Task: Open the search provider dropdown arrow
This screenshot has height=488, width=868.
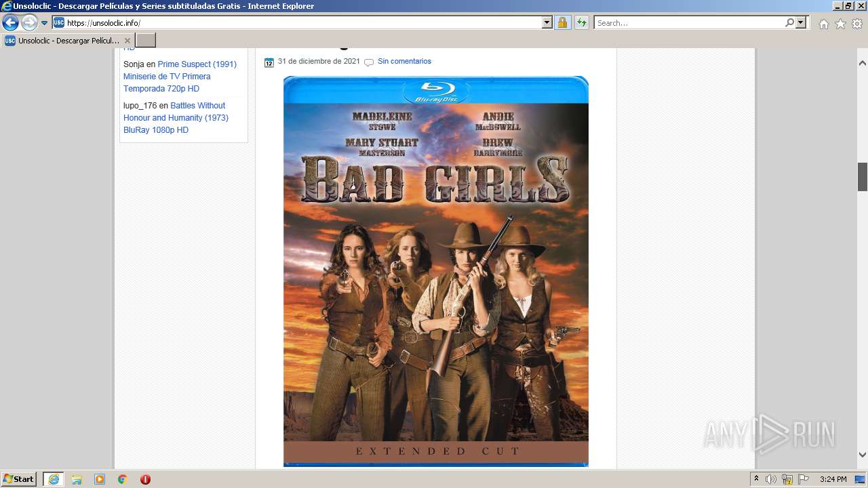Action: (802, 23)
